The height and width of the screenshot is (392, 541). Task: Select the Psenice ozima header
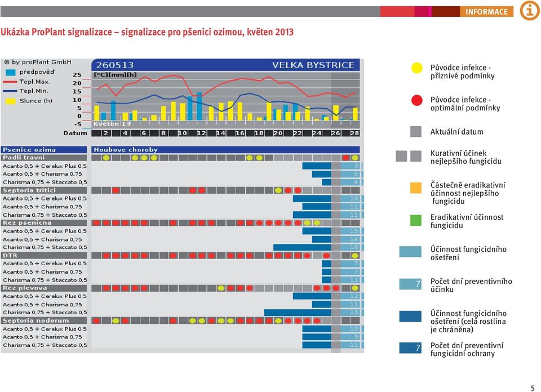pyautogui.click(x=44, y=150)
